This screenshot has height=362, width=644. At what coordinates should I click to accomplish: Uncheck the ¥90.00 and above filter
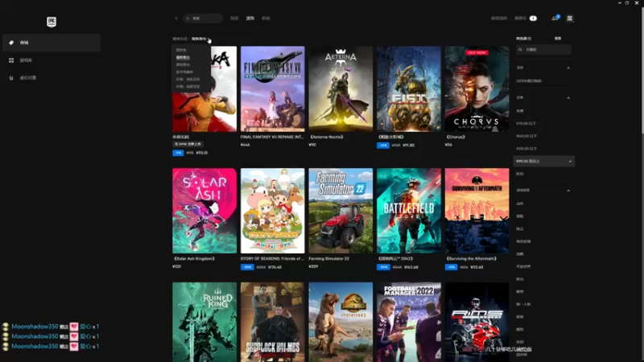tap(543, 162)
